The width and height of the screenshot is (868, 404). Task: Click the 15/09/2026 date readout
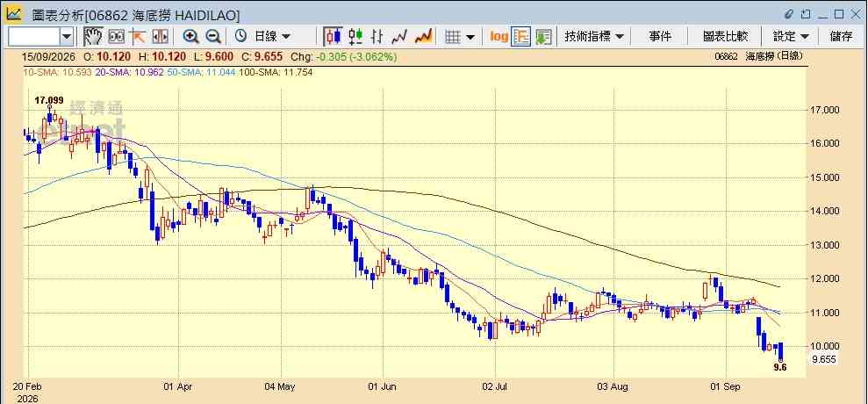pyautogui.click(x=48, y=56)
